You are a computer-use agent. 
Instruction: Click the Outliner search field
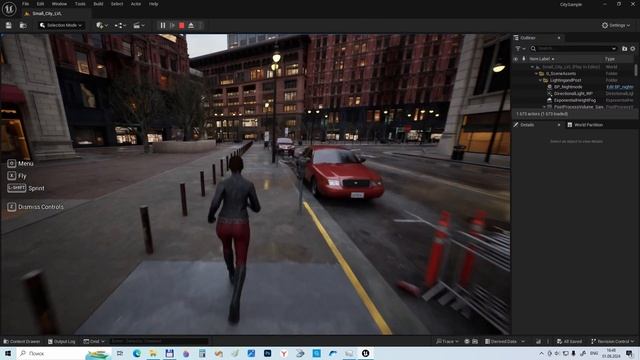click(x=573, y=49)
